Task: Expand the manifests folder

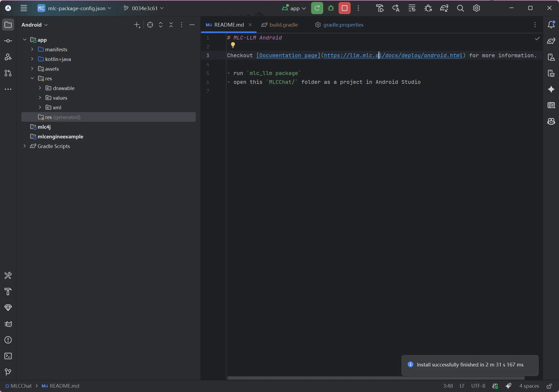Action: (x=32, y=49)
